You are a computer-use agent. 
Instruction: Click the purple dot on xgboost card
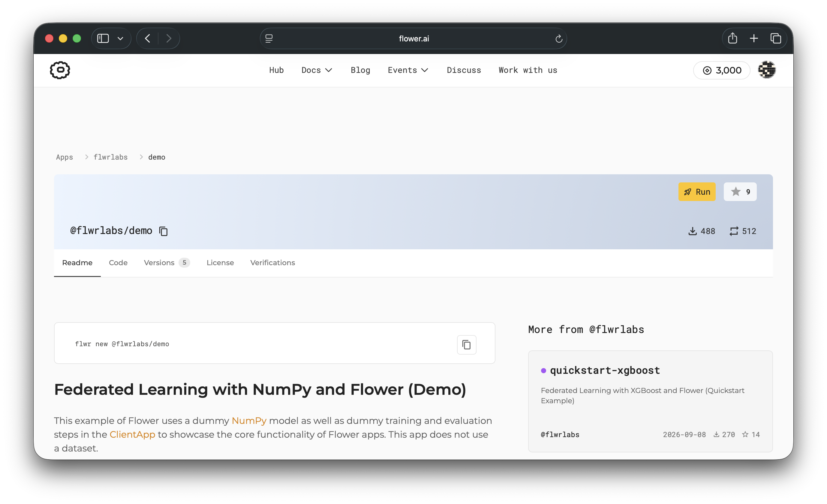coord(543,370)
